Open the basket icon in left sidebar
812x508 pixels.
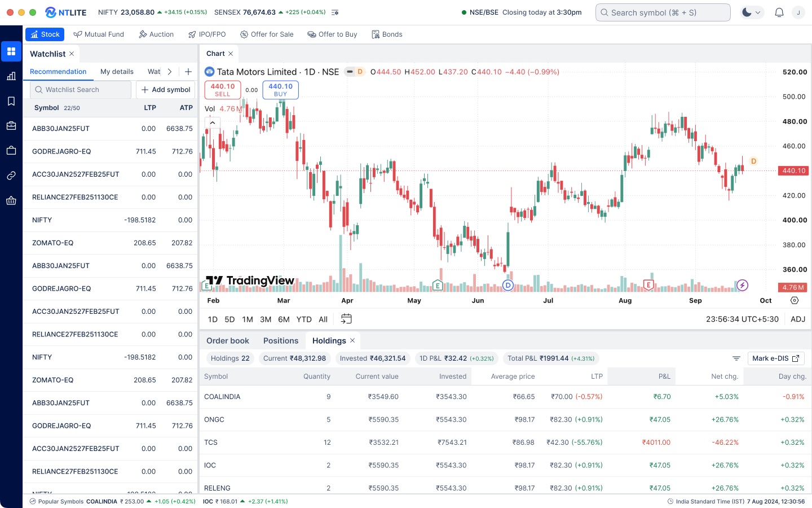click(x=11, y=200)
